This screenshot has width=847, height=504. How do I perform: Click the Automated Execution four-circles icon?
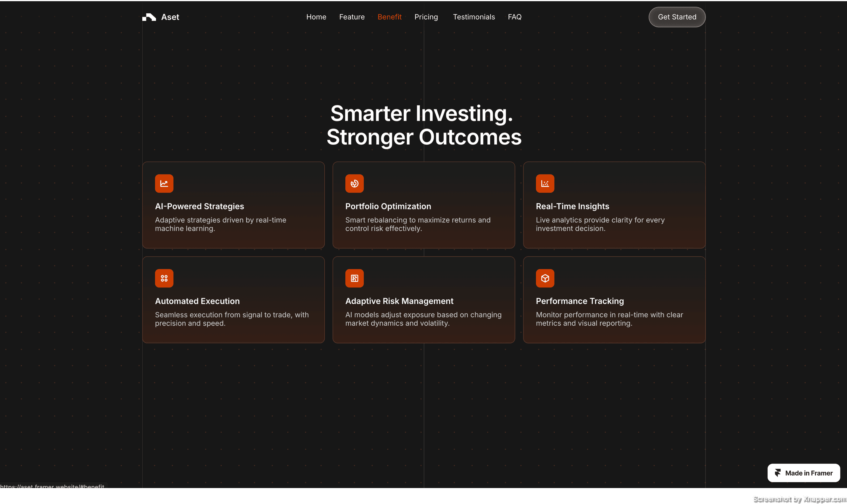[x=164, y=278]
